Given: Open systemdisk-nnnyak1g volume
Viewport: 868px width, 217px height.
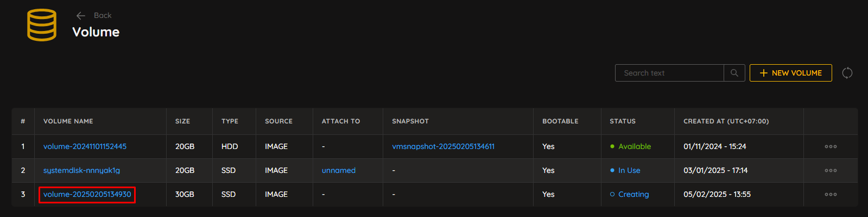Looking at the screenshot, I should (81, 170).
